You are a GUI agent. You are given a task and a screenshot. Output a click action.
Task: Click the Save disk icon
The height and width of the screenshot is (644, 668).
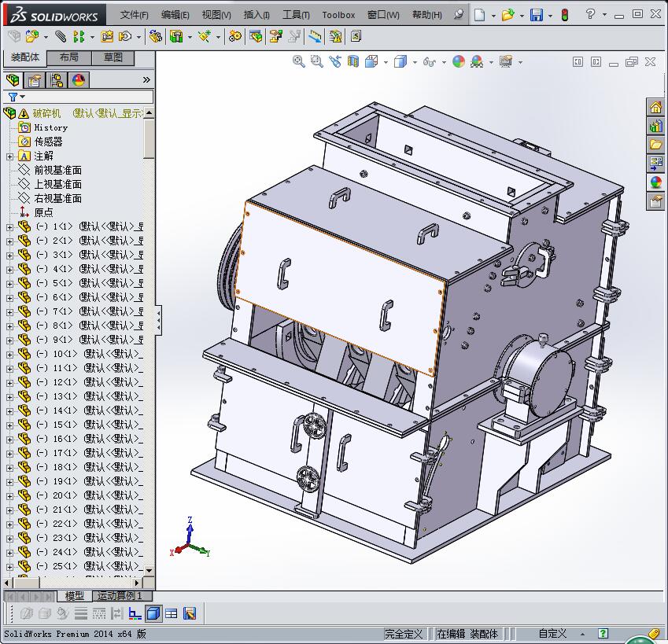click(537, 15)
